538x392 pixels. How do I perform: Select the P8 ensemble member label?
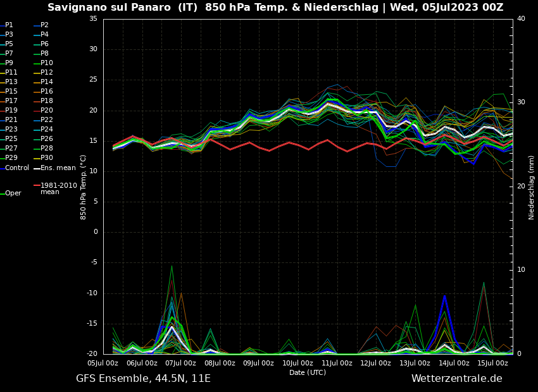(x=44, y=54)
